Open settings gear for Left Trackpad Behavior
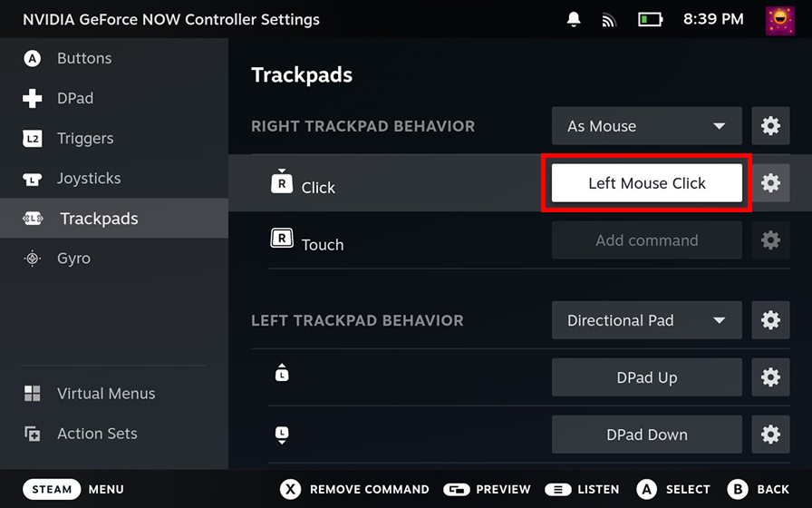 pyautogui.click(x=770, y=320)
